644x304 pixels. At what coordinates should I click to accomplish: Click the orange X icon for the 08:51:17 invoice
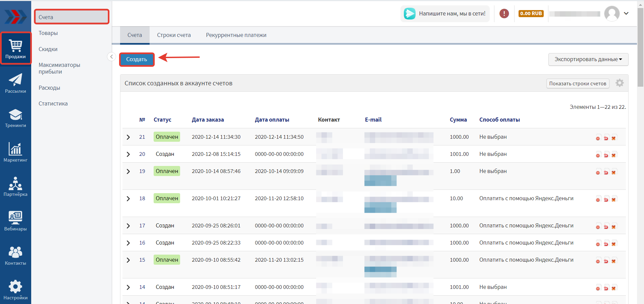[613, 288]
